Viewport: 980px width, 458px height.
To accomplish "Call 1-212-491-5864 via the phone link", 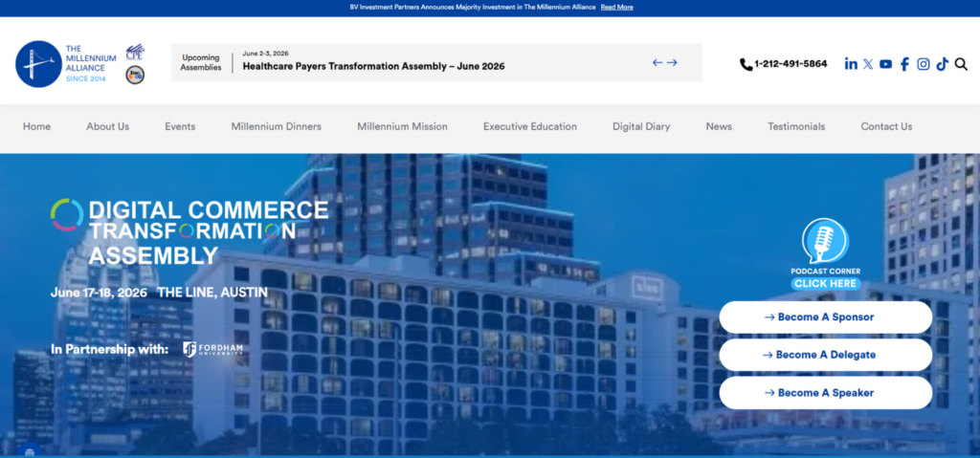I will coord(791,64).
